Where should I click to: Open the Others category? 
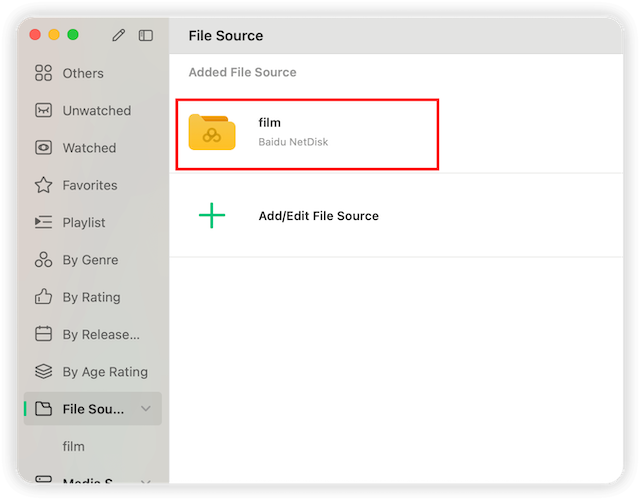(x=82, y=73)
